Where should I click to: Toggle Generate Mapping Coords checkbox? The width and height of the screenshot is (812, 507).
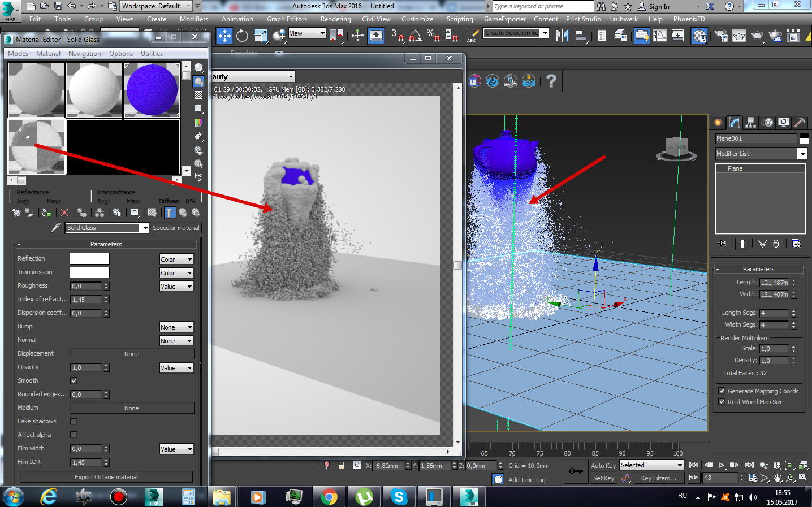[722, 391]
